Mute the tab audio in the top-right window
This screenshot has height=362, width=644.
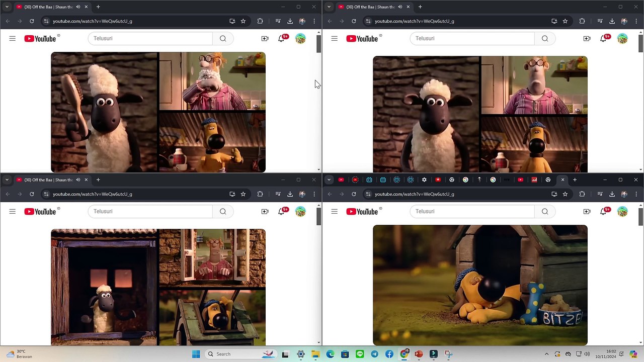tap(400, 7)
